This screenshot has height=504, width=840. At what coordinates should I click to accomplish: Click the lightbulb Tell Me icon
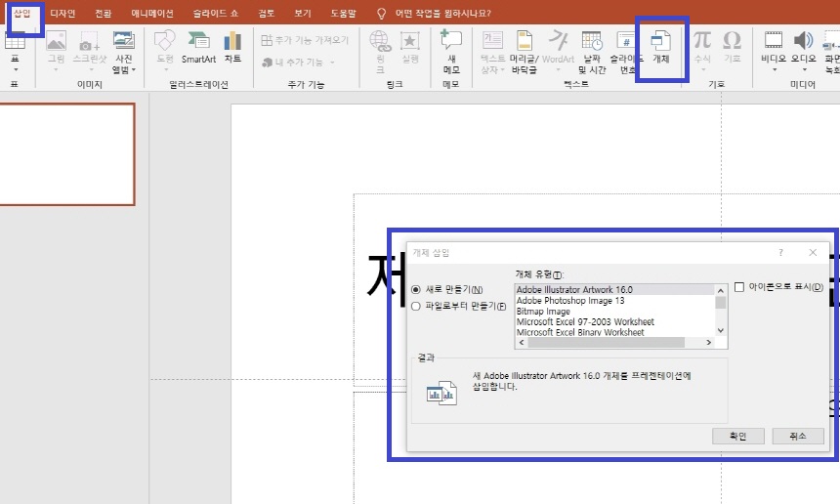tap(381, 14)
